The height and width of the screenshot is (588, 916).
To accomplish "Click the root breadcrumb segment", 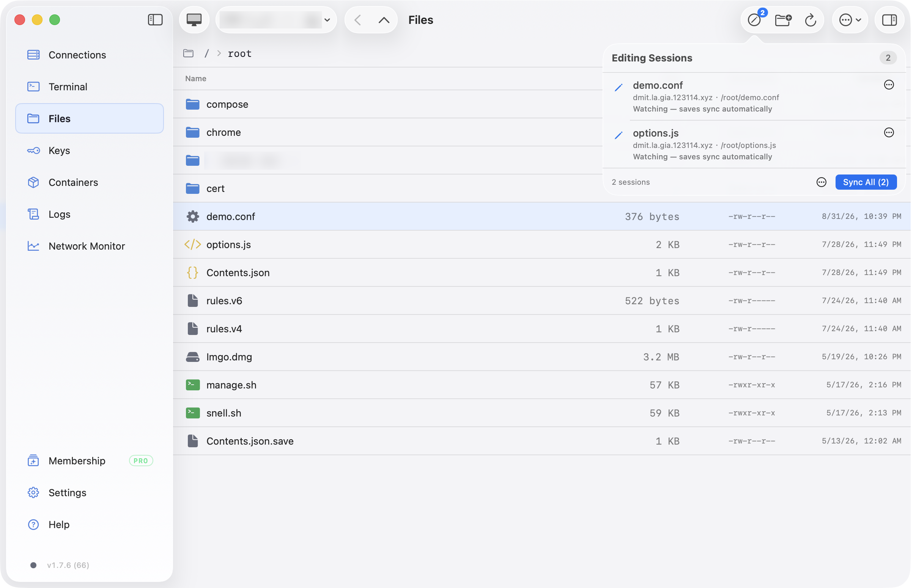I will [239, 53].
